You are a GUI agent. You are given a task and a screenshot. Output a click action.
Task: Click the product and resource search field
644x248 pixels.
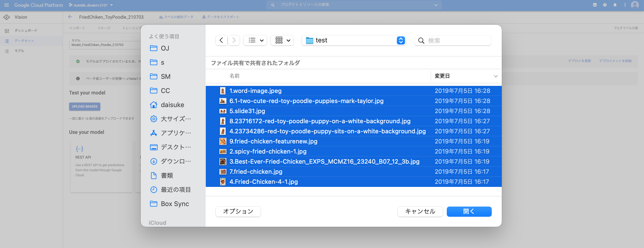click(x=354, y=5)
